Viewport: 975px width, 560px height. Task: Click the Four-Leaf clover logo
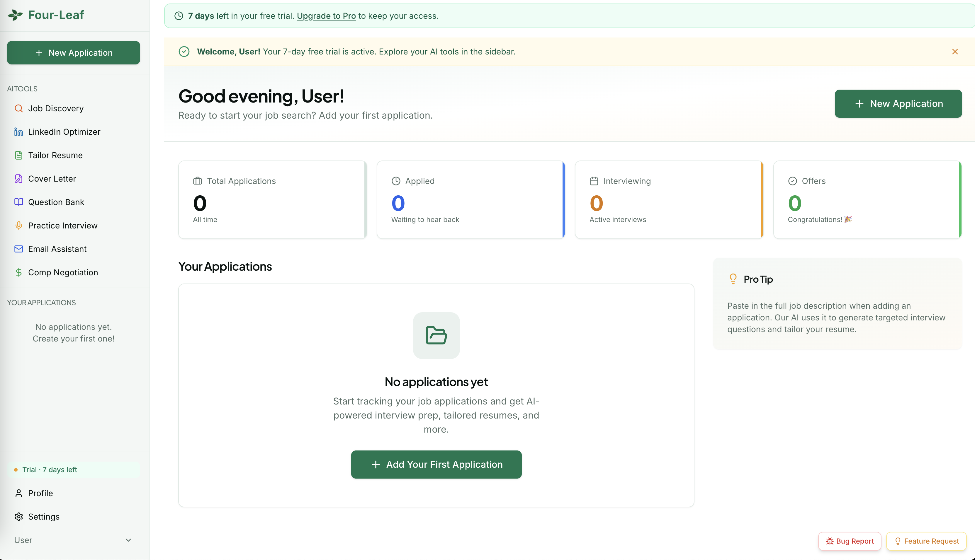point(16,15)
